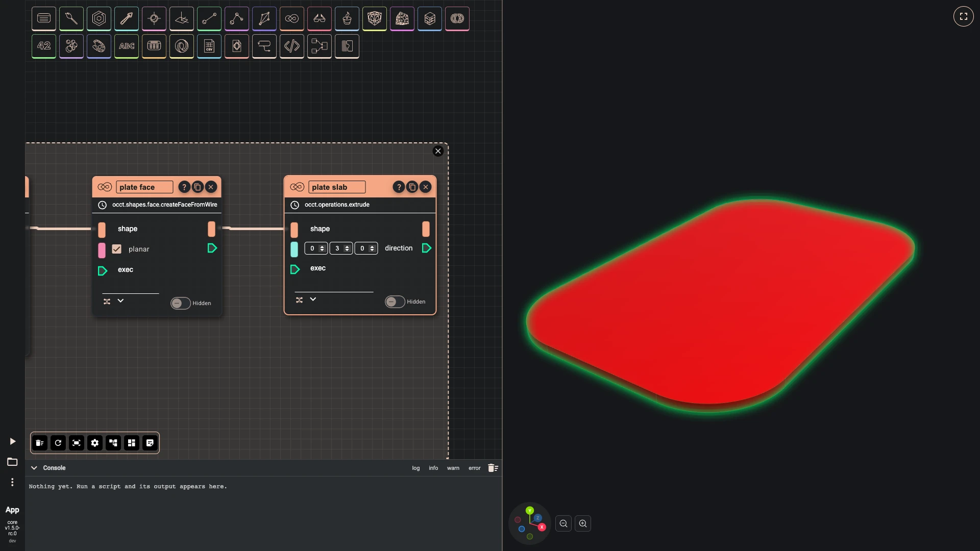
Task: Click the fit-to-screen frame icon
Action: tap(77, 443)
